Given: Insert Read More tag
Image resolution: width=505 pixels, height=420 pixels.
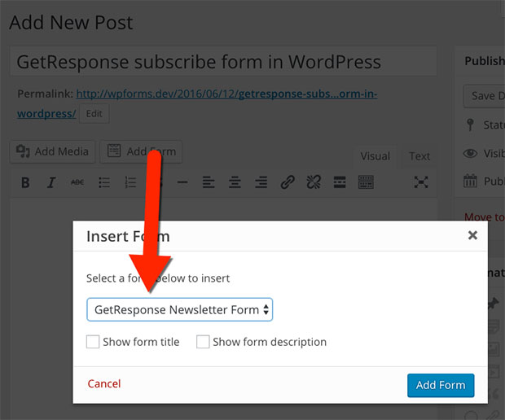Looking at the screenshot, I should pyautogui.click(x=340, y=182).
